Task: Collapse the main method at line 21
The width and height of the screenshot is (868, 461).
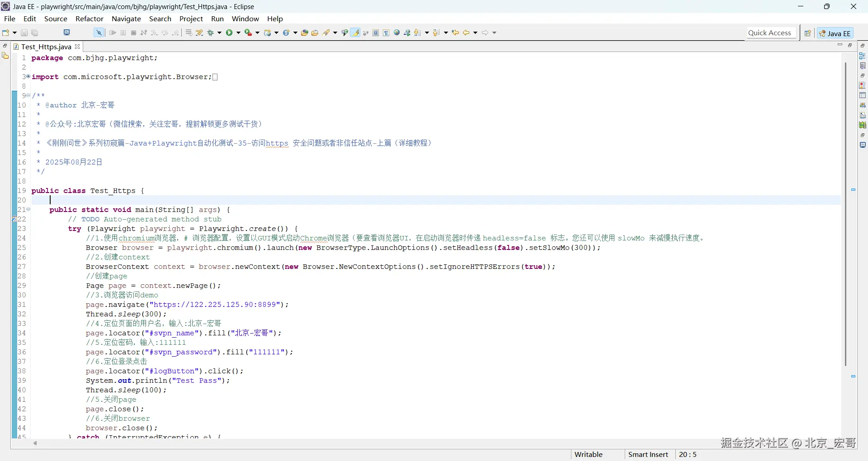Action: click(28, 209)
